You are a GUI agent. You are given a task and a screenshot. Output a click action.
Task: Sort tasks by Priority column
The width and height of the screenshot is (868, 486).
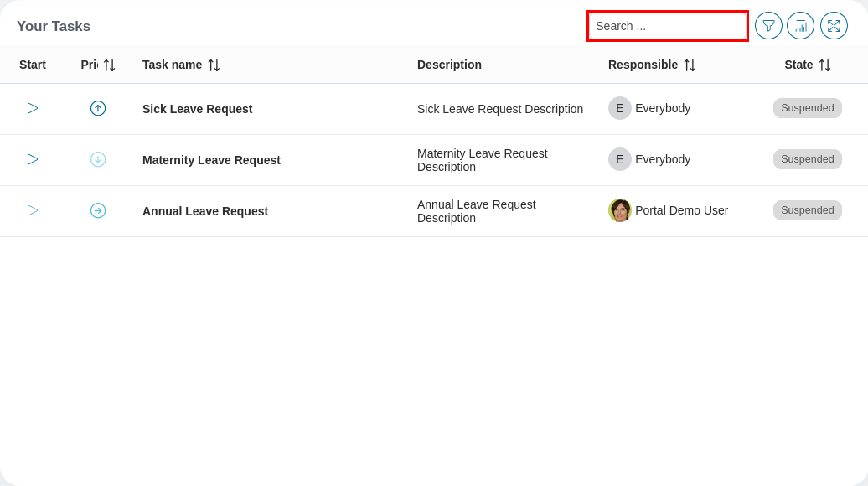point(110,65)
